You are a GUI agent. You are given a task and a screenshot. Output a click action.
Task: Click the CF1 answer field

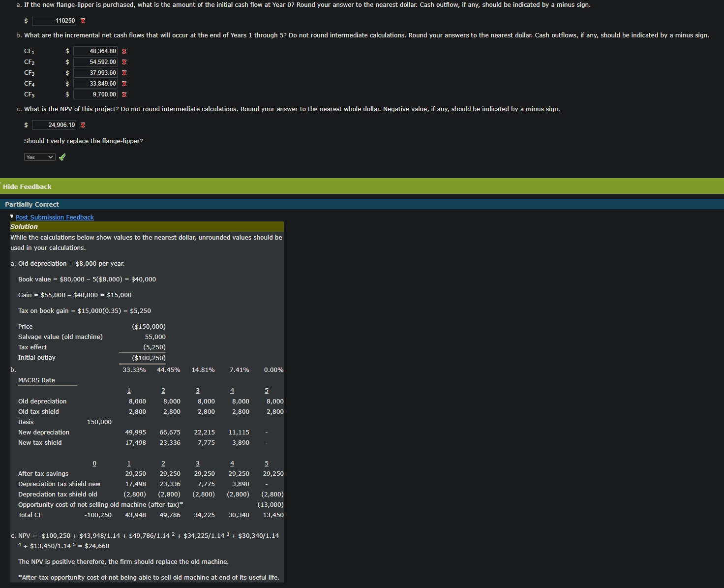click(95, 51)
